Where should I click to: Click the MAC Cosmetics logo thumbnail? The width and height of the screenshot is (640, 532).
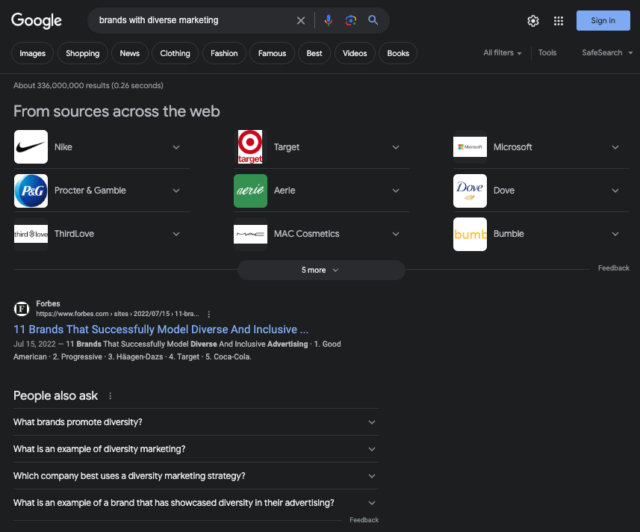(x=250, y=234)
